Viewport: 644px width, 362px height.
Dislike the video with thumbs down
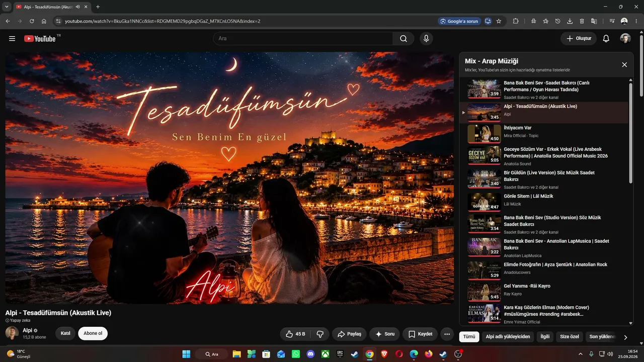(x=319, y=334)
